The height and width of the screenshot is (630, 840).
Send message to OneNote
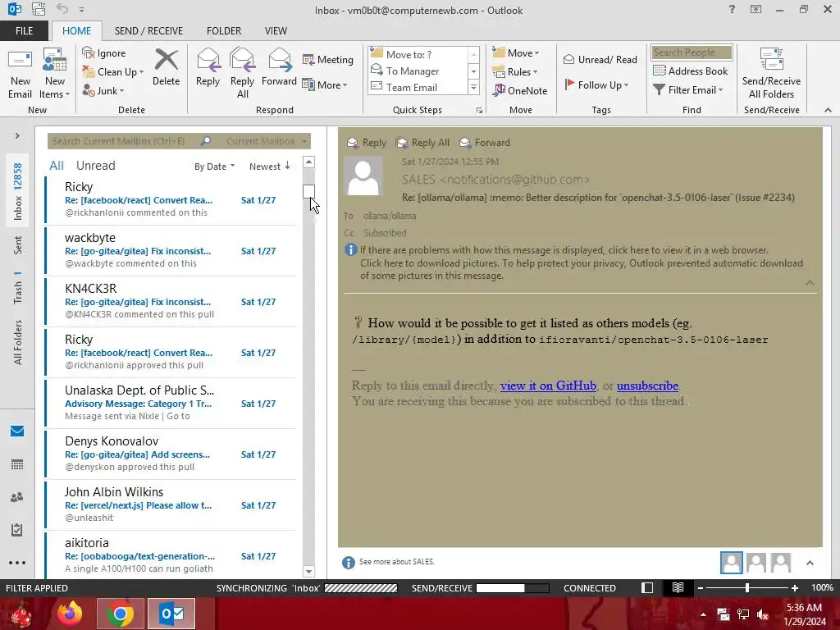pos(520,90)
